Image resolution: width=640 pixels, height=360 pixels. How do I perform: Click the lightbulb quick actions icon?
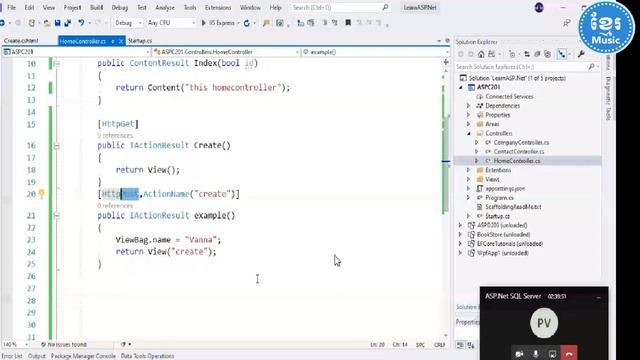pyautogui.click(x=42, y=194)
